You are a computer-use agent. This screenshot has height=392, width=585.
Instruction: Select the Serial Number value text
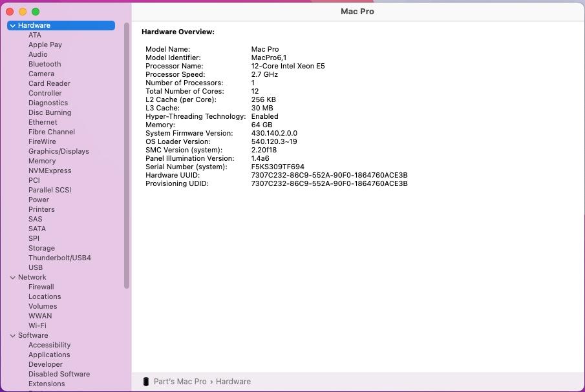pyautogui.click(x=277, y=167)
